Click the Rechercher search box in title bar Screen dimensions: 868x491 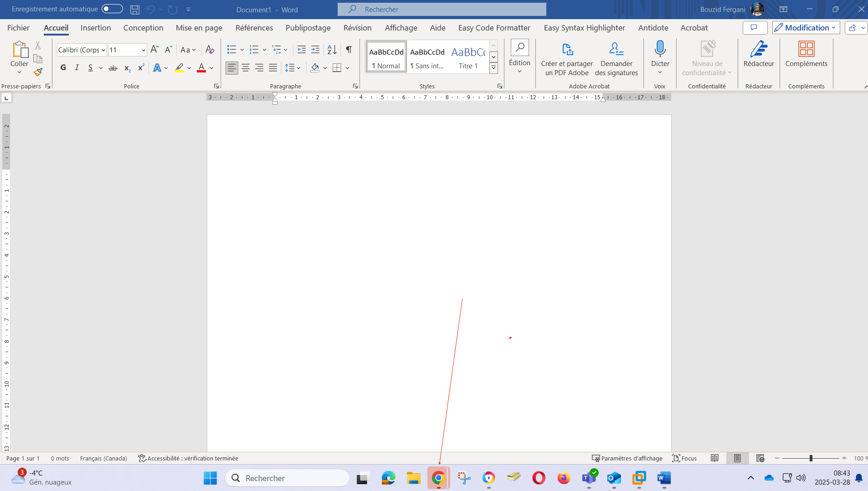pos(442,9)
